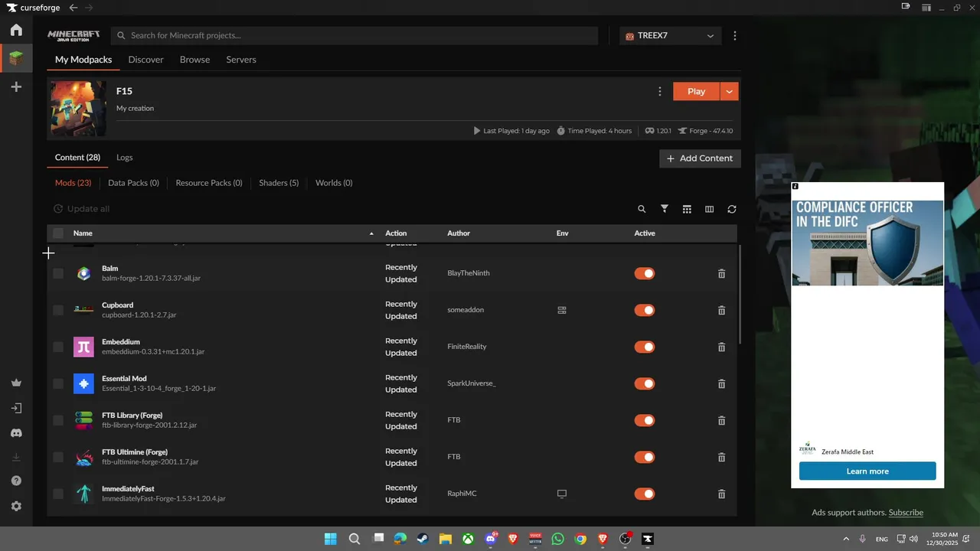Screen dimensions: 980x551
Task: Click the F15 modpack thumbnail image
Action: point(78,109)
